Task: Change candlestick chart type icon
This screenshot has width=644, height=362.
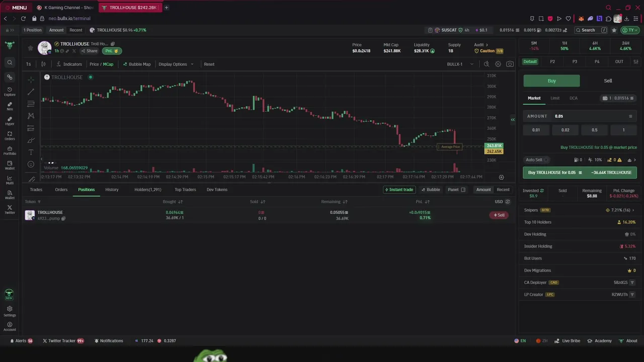Action: 43,64
